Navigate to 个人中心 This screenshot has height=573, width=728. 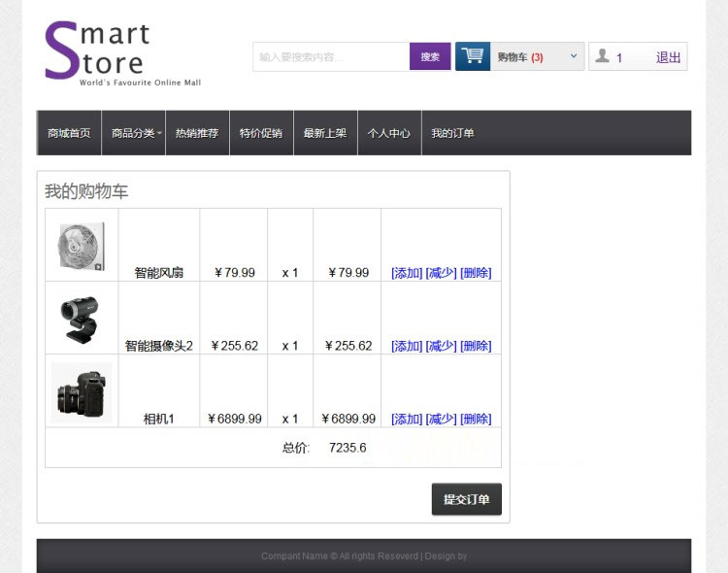[389, 133]
